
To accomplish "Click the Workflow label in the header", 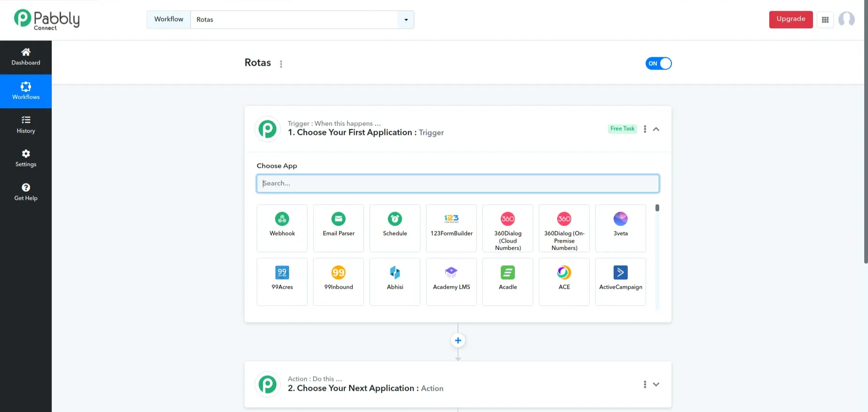I will (169, 19).
